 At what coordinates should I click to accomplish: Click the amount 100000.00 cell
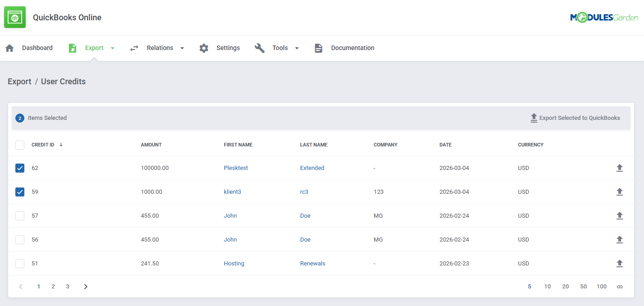tap(155, 168)
